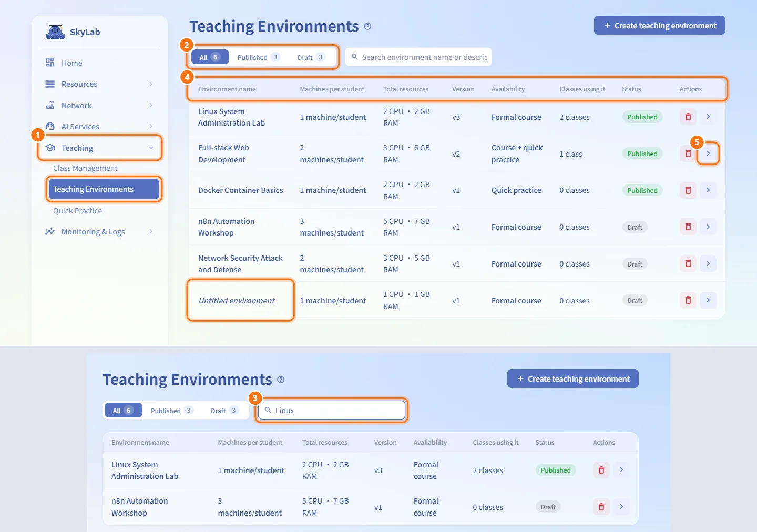Click the Published badge for Docker Container Basics

pos(642,190)
